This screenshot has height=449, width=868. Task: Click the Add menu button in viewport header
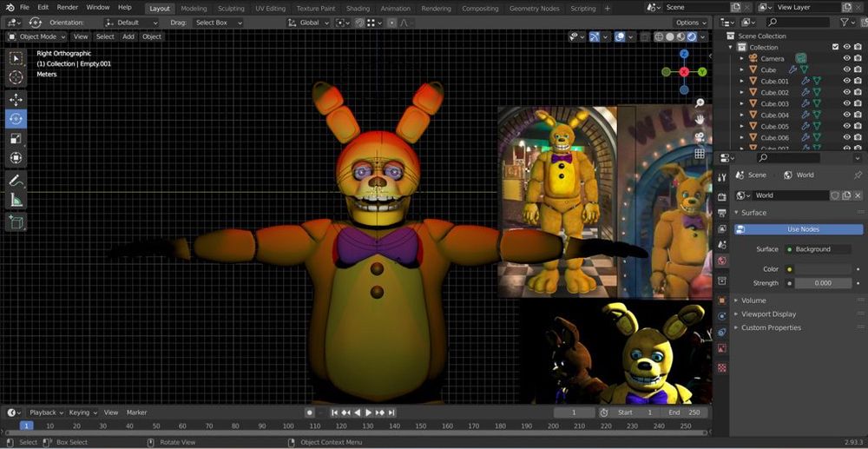click(x=128, y=36)
